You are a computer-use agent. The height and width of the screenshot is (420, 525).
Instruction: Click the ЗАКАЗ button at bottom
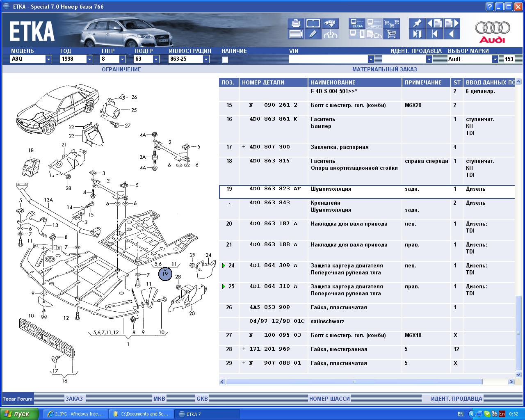coord(74,398)
